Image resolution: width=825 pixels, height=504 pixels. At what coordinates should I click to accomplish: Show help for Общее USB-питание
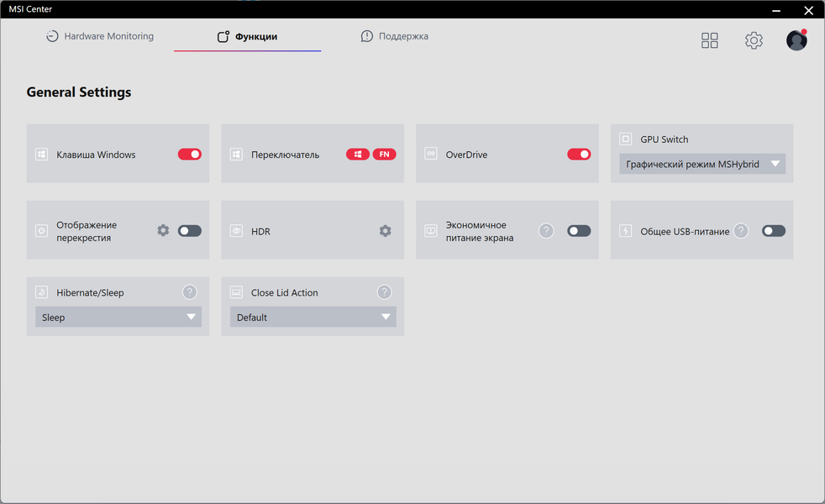click(741, 230)
